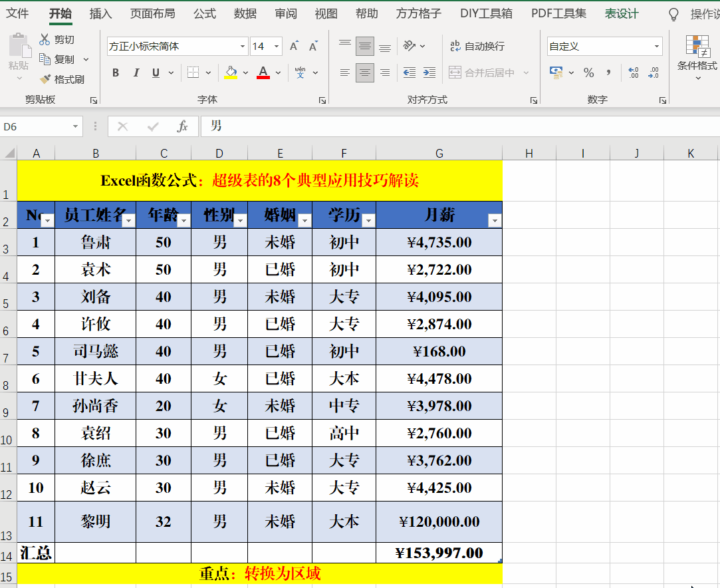Screen dimensions: 720x588
Task: Click the Confirm checkmark in formula bar
Action: click(x=153, y=126)
